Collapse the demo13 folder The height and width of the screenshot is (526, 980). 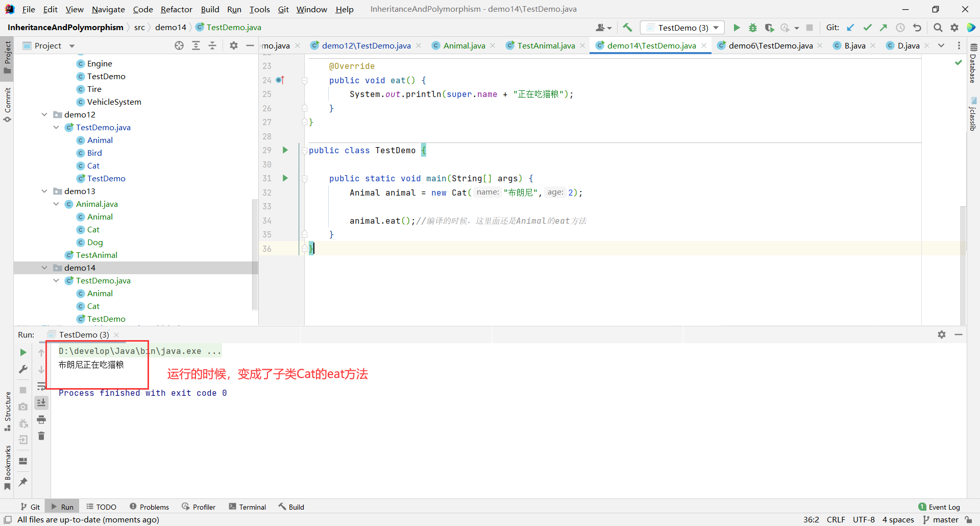pos(44,191)
